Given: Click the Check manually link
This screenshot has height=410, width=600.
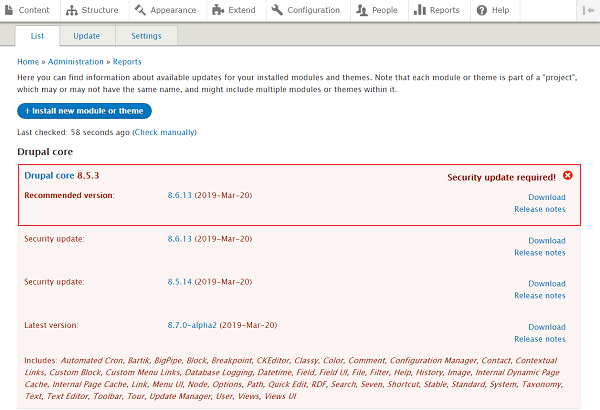Looking at the screenshot, I should pyautogui.click(x=164, y=132).
